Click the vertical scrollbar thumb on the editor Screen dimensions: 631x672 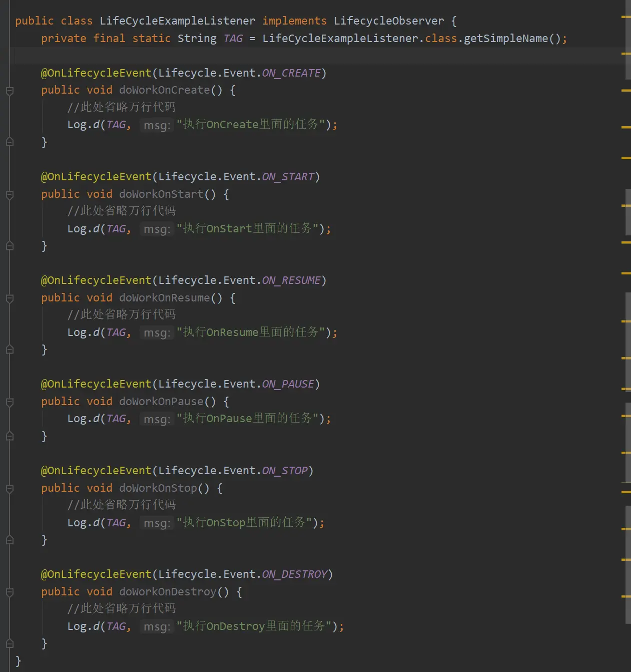[628, 40]
